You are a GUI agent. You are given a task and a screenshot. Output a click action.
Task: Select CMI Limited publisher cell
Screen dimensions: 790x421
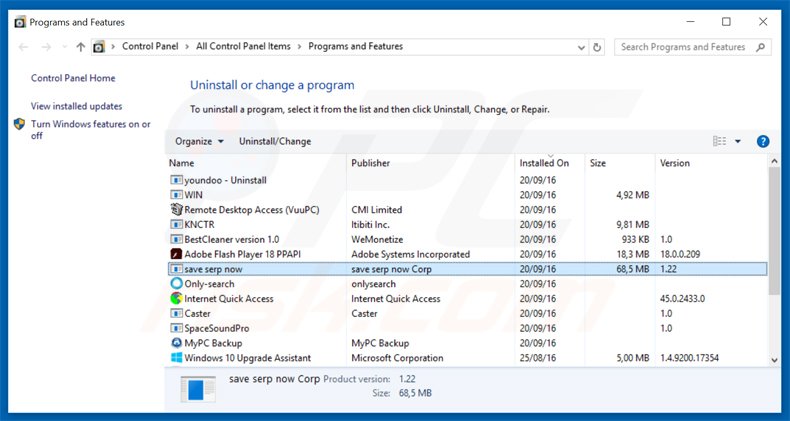click(376, 209)
